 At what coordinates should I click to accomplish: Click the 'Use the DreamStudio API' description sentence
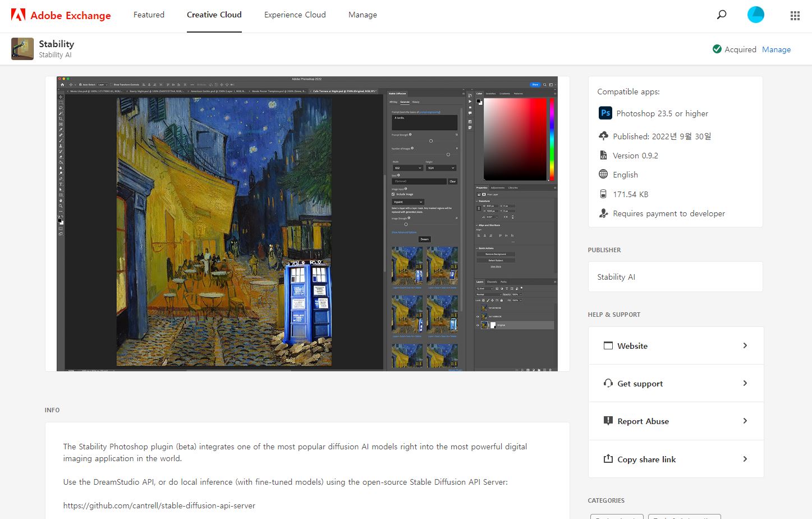click(285, 482)
